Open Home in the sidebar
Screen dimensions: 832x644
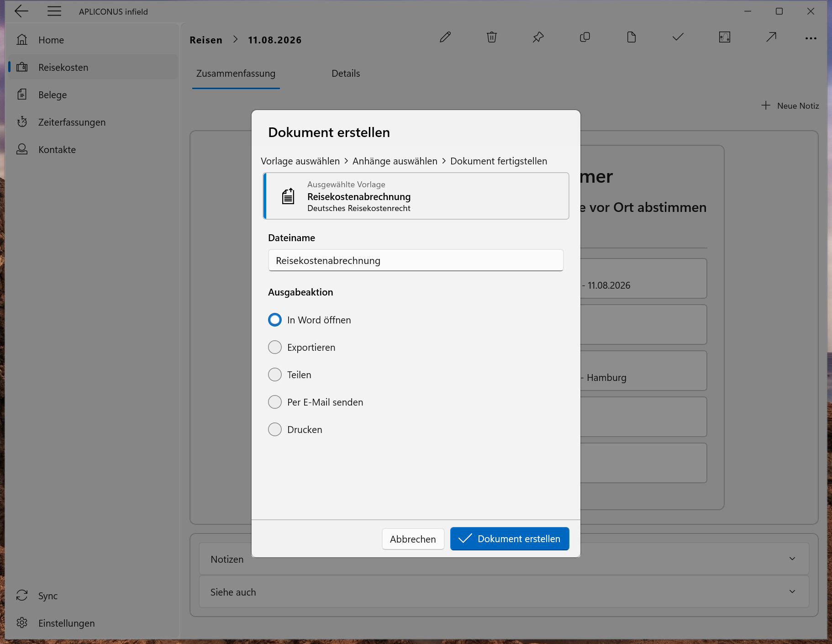(93, 40)
